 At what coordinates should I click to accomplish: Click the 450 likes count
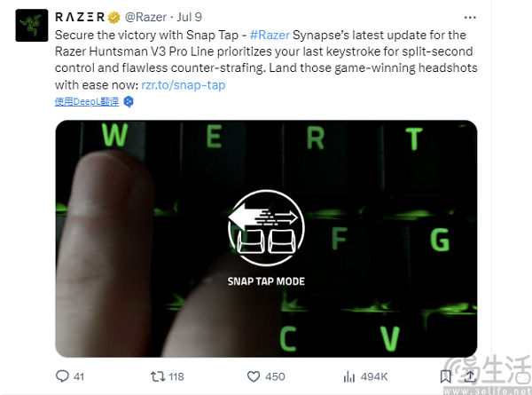pos(275,376)
